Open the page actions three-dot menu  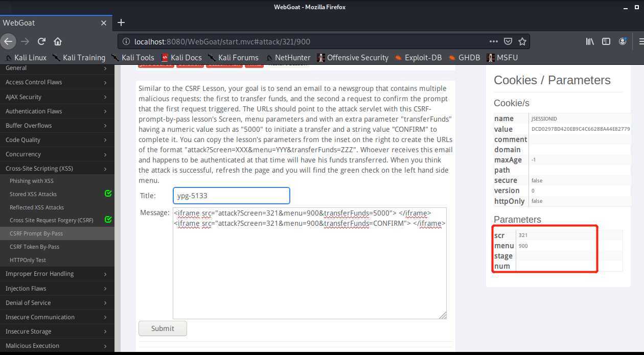pyautogui.click(x=494, y=41)
